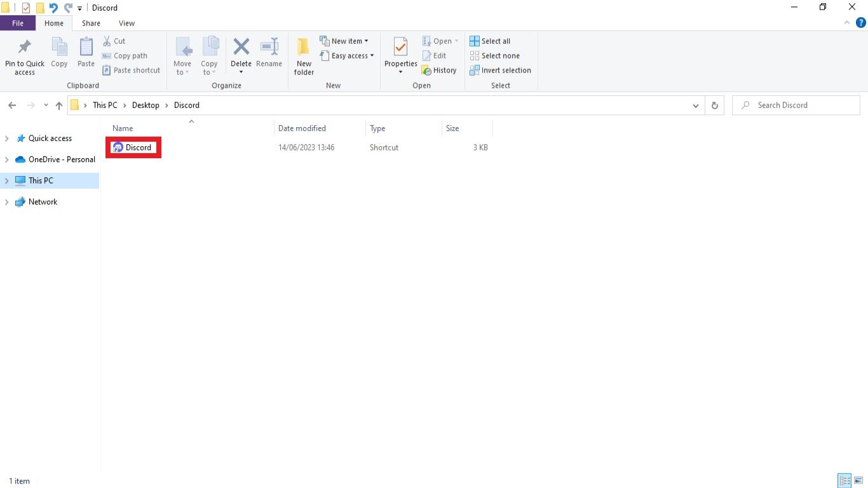The width and height of the screenshot is (868, 488).
Task: Open the New item dropdown
Action: (345, 40)
